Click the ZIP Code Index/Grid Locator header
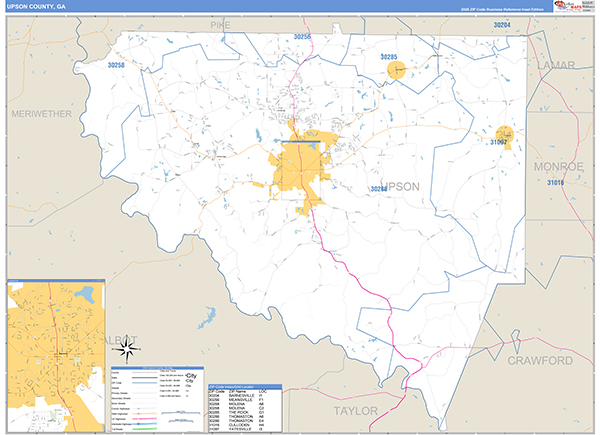600x435 pixels. [x=245, y=387]
